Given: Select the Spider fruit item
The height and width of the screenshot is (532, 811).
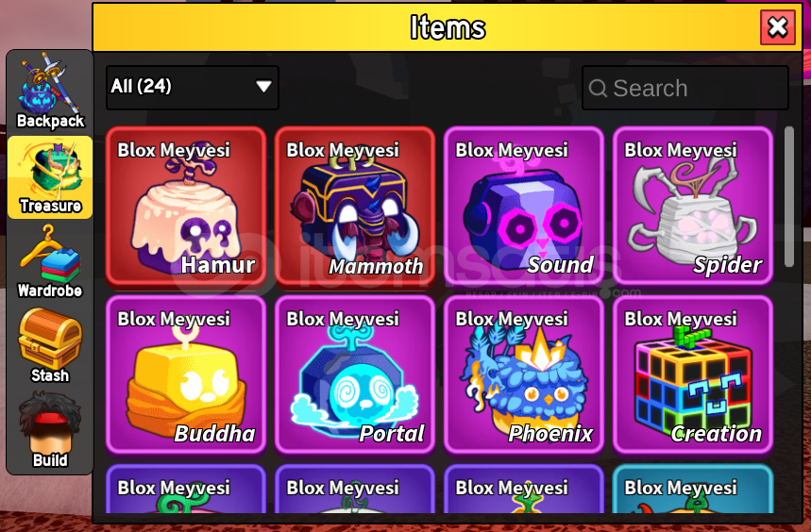Looking at the screenshot, I should (693, 206).
